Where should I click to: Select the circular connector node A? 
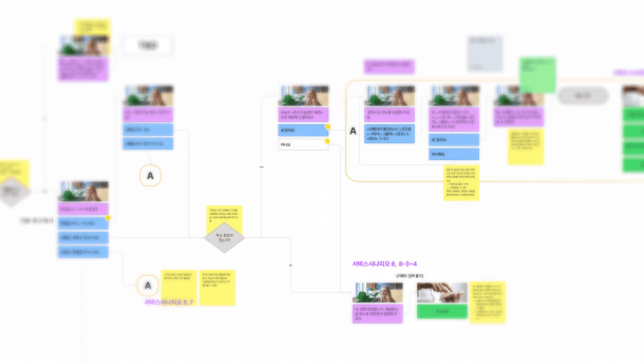(150, 175)
